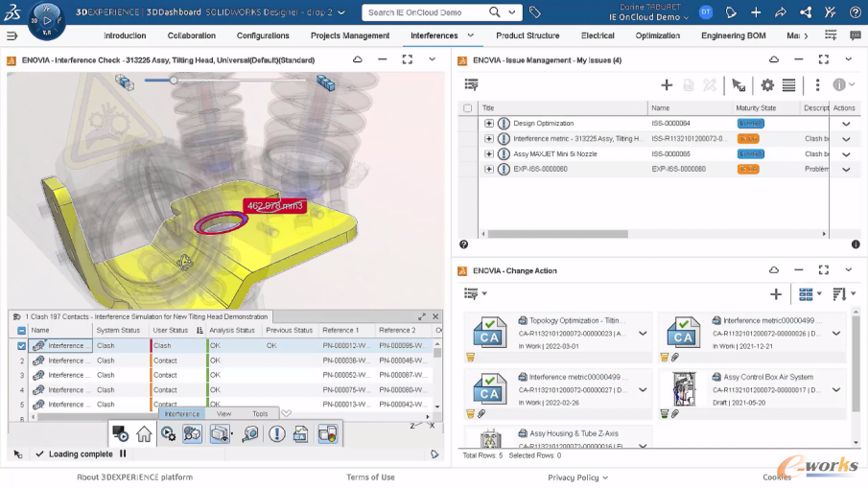Click the sort icon in Change Action panel
868x488 pixels.
pos(840,294)
